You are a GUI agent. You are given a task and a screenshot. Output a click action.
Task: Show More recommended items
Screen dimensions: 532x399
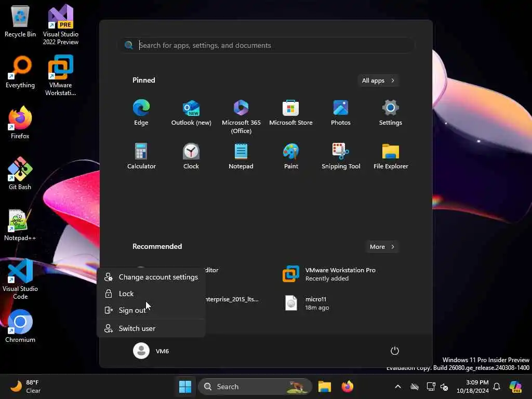tap(382, 247)
